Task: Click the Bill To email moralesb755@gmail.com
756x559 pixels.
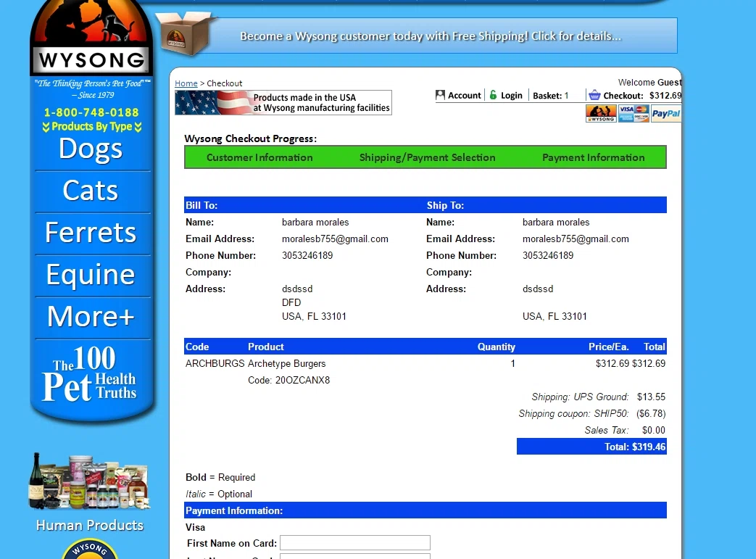Action: (335, 239)
